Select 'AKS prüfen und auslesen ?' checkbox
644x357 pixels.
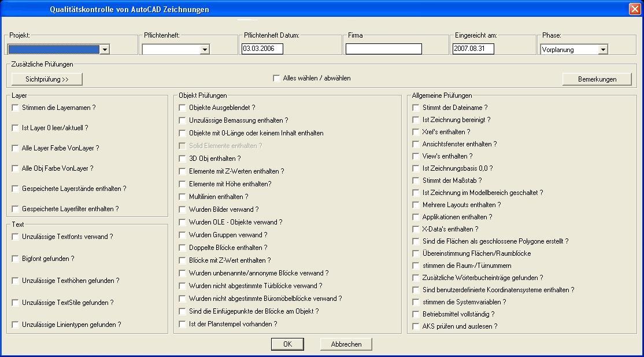click(416, 326)
